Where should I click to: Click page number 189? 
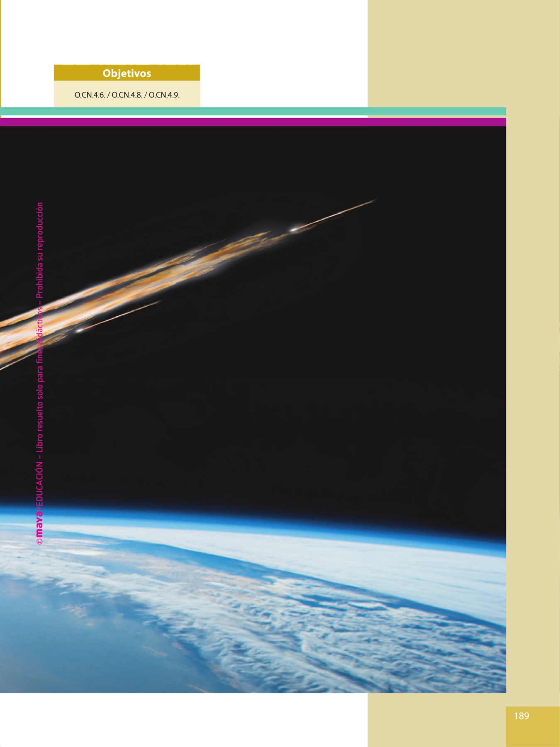(521, 716)
